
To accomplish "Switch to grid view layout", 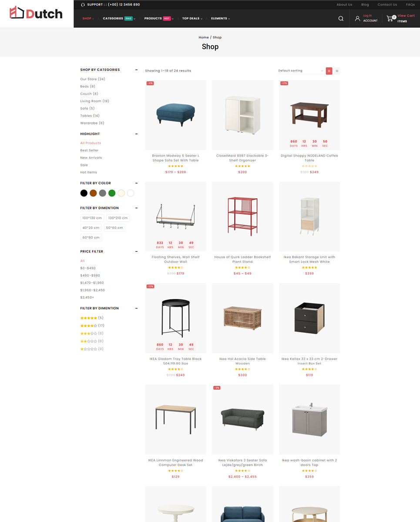I will (329, 71).
